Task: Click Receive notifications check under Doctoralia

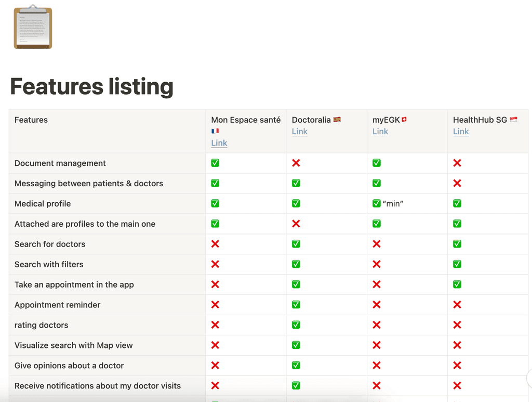Action: 296,385
